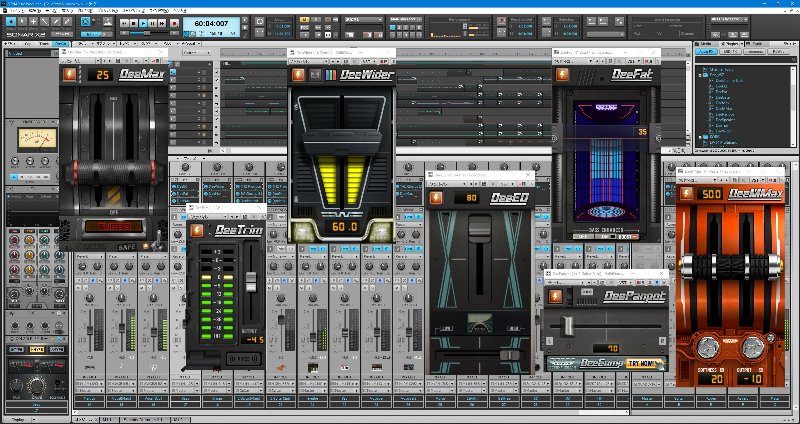Click the DeePanpot value display 70

(x=606, y=348)
